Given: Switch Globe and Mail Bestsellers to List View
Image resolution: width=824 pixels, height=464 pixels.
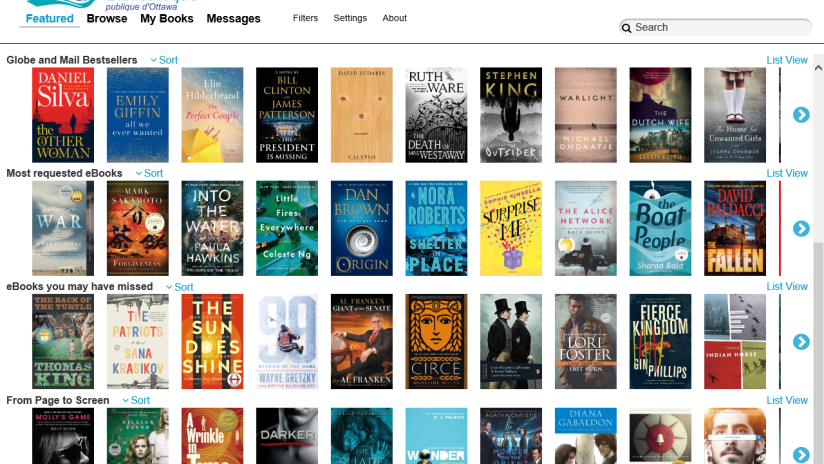Looking at the screenshot, I should pyautogui.click(x=787, y=60).
